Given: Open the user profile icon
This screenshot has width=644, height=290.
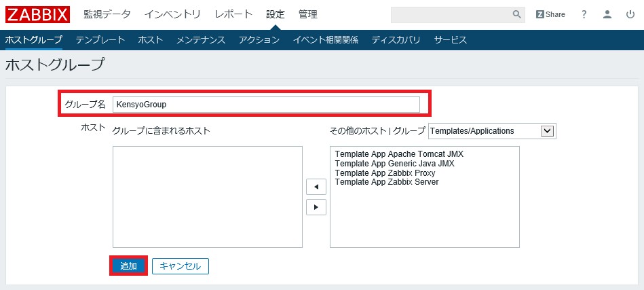Looking at the screenshot, I should tap(607, 14).
